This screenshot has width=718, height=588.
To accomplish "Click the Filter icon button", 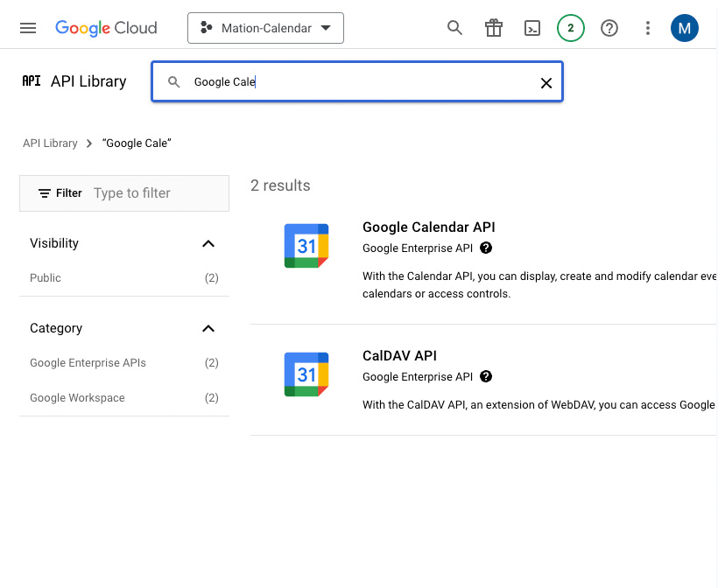I will pyautogui.click(x=60, y=193).
